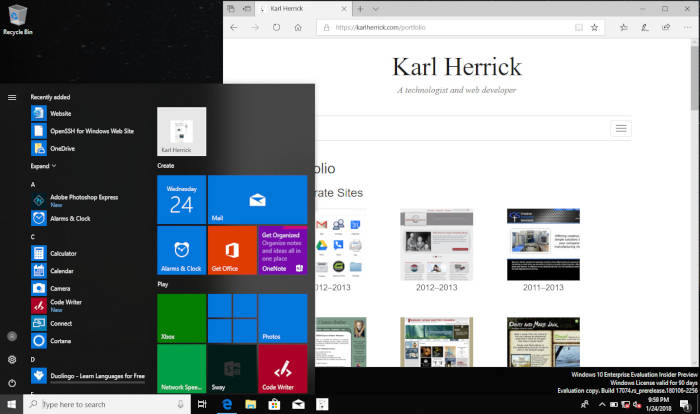Open the Code Writer tile
The height and width of the screenshot is (414, 700).
point(283,368)
